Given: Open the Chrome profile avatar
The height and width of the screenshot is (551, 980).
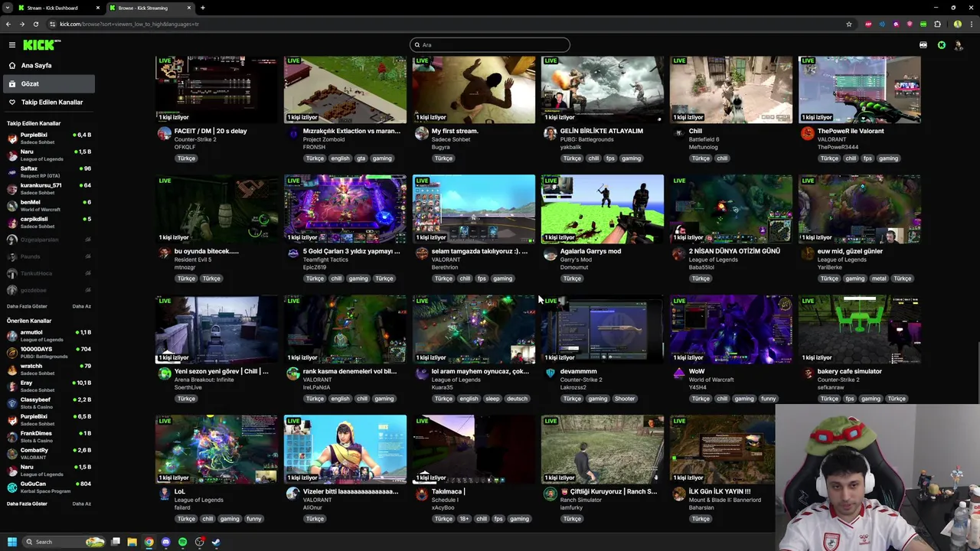Looking at the screenshot, I should point(958,24).
